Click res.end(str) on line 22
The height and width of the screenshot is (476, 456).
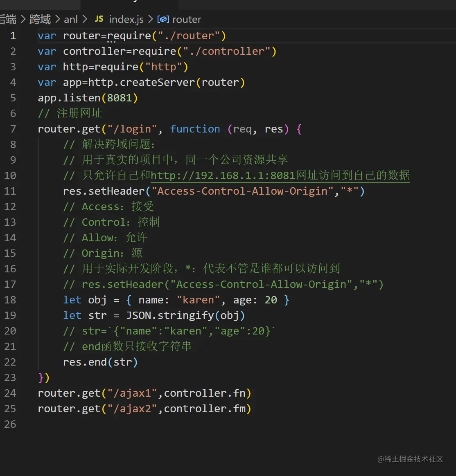pos(100,362)
